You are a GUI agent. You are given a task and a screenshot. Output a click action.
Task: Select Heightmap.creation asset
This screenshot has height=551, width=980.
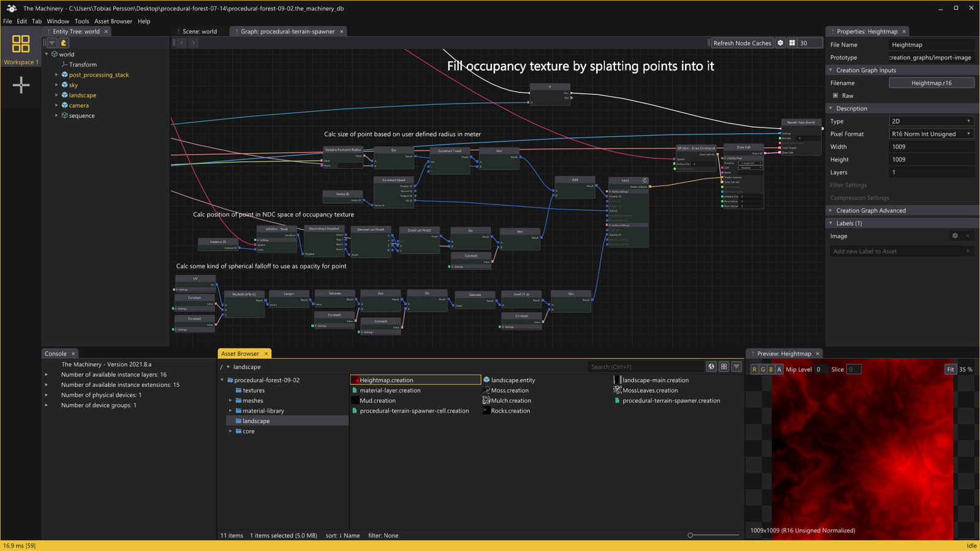click(x=415, y=380)
